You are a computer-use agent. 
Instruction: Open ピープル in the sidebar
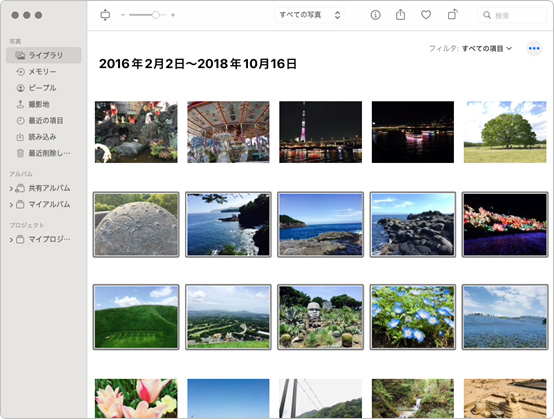[43, 88]
